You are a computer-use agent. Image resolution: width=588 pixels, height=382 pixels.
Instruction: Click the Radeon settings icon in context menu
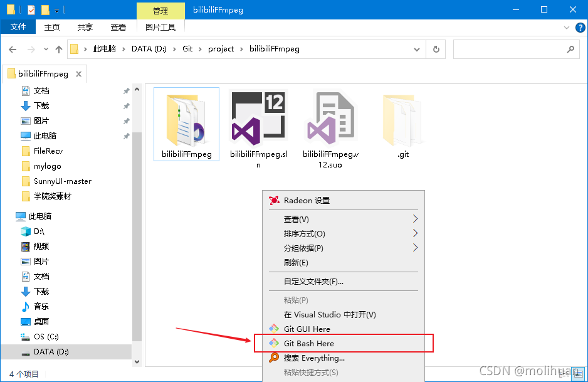coord(274,200)
